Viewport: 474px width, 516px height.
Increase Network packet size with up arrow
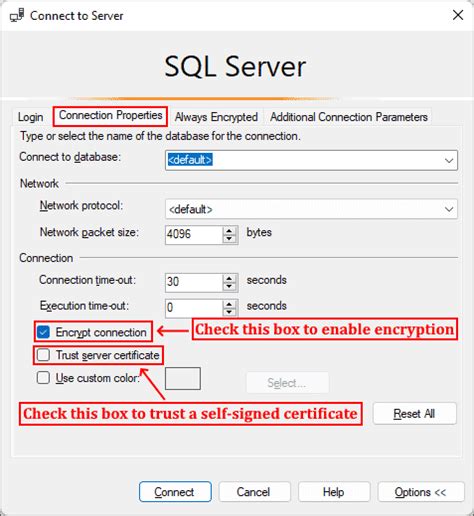point(229,230)
